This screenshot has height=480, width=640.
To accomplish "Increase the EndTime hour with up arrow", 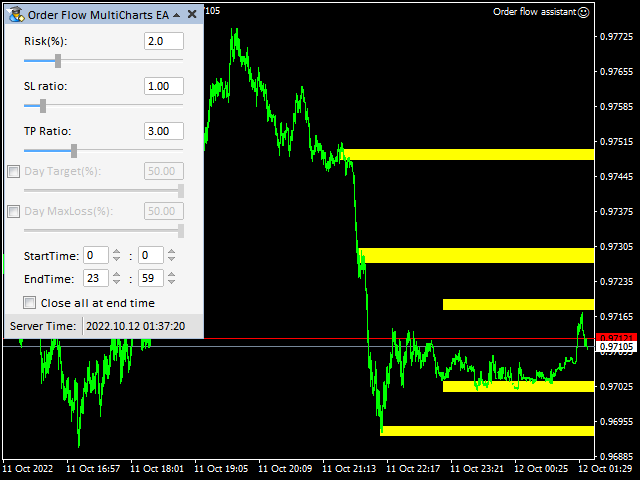I will coord(116,275).
